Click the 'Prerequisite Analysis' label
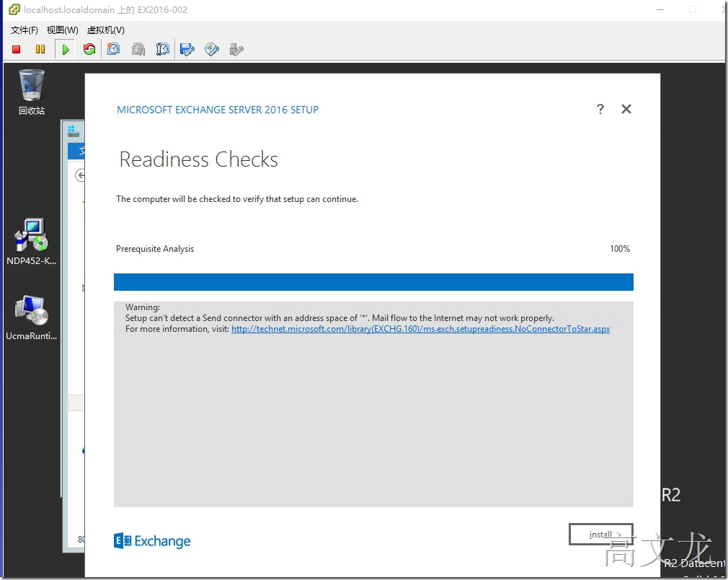728x580 pixels. [154, 249]
